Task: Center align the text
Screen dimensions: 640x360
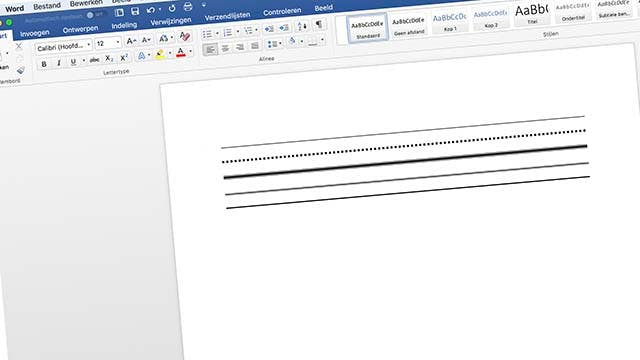Action: pyautogui.click(x=225, y=49)
